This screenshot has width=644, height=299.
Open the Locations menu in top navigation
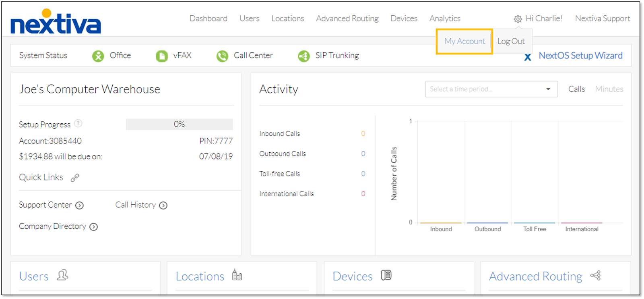pyautogui.click(x=288, y=19)
